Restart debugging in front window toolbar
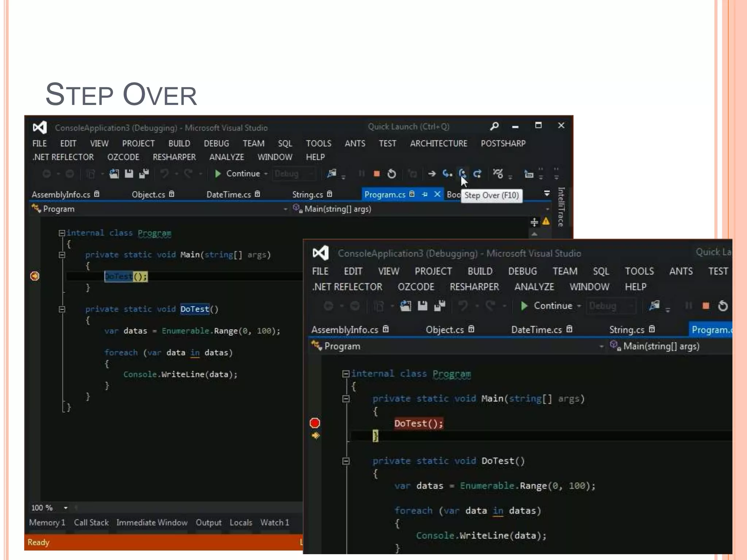Viewport: 747px width, 560px height. pos(723,306)
